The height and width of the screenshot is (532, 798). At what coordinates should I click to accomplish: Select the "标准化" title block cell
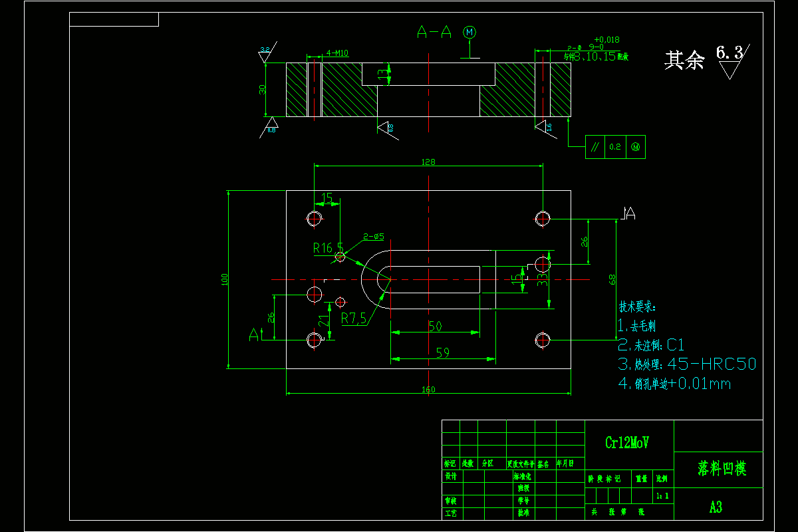pos(523,476)
